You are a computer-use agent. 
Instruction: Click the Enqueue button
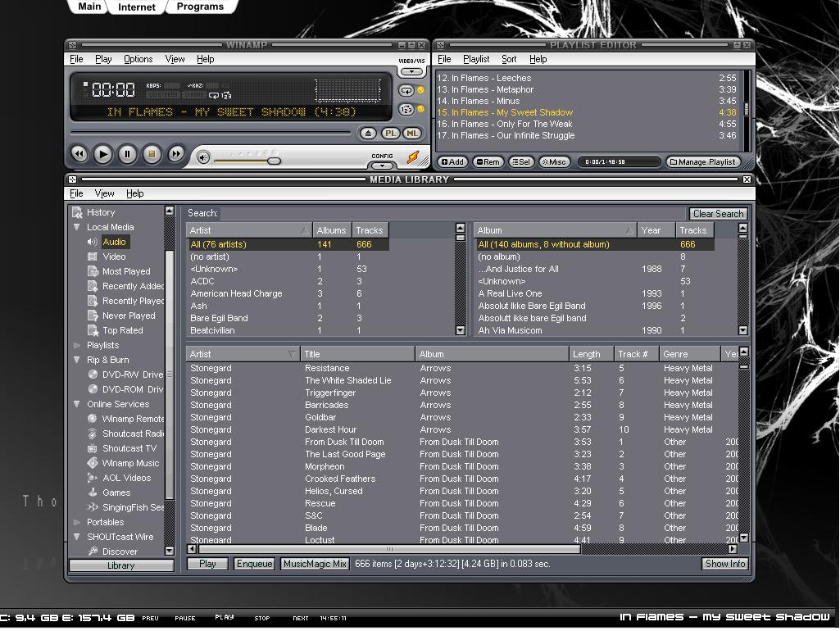point(254,564)
